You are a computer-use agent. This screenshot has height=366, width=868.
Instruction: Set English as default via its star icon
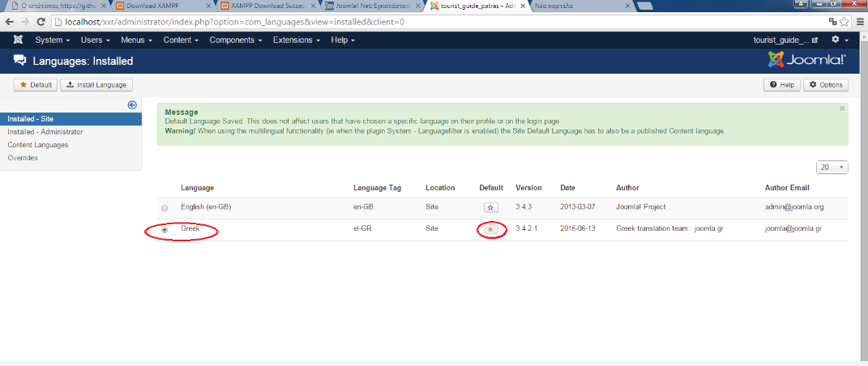pyautogui.click(x=492, y=207)
